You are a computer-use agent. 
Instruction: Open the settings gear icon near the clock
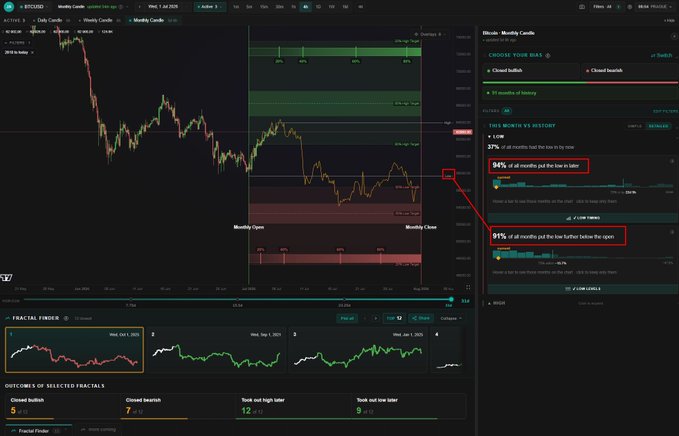(x=630, y=7)
